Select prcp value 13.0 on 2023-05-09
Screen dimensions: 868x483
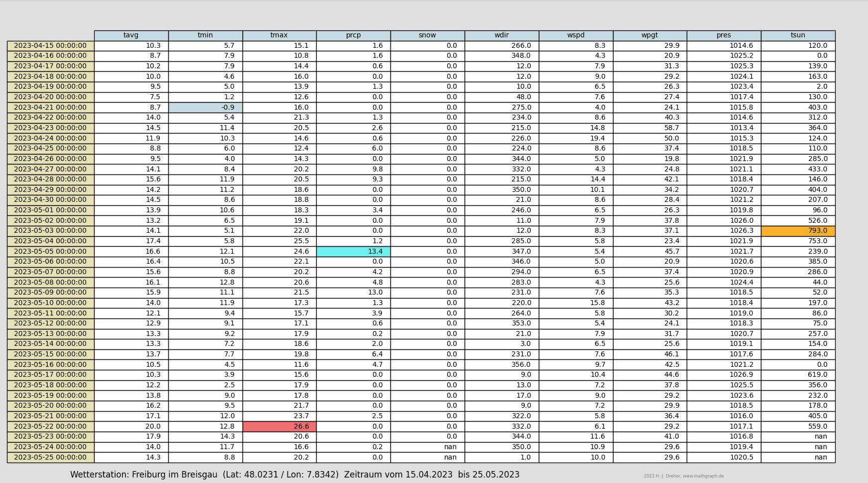coord(353,293)
